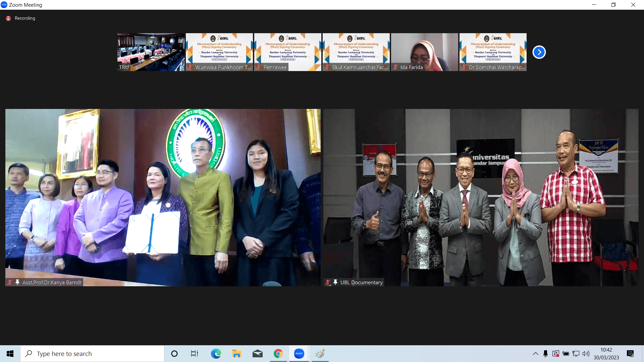Toggle system volume speaker icon in tray

tap(586, 354)
